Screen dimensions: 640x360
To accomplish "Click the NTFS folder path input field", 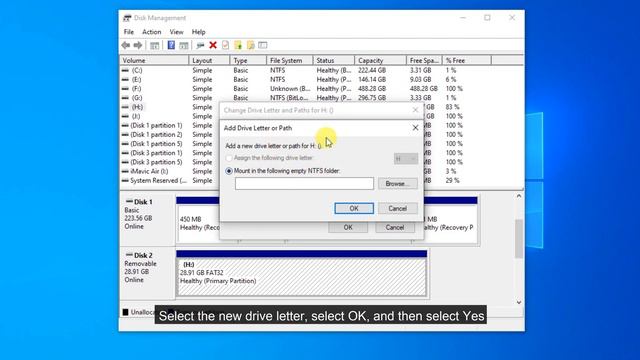I will point(304,184).
